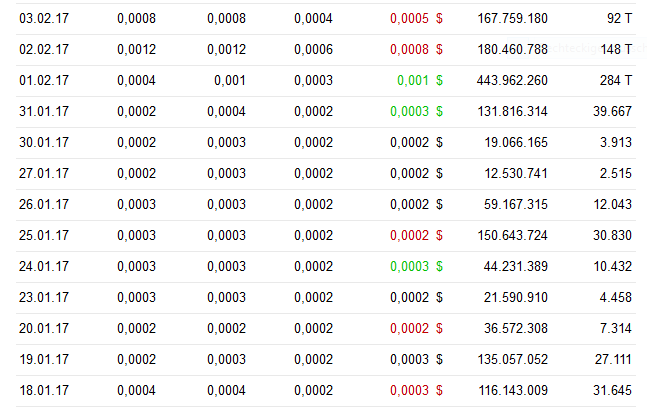Viewport: 647px width, 412px height.
Task: Click the green price 0,001
Action: [412, 80]
